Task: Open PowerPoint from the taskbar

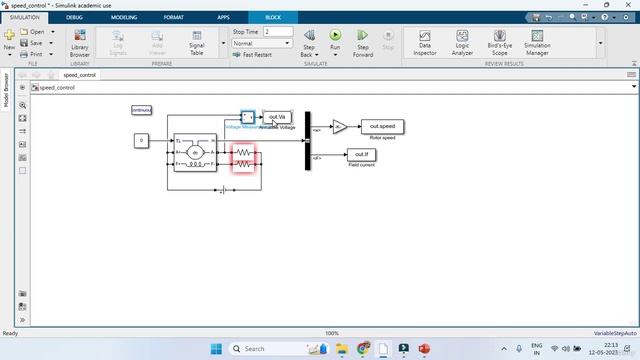Action: coord(424,349)
